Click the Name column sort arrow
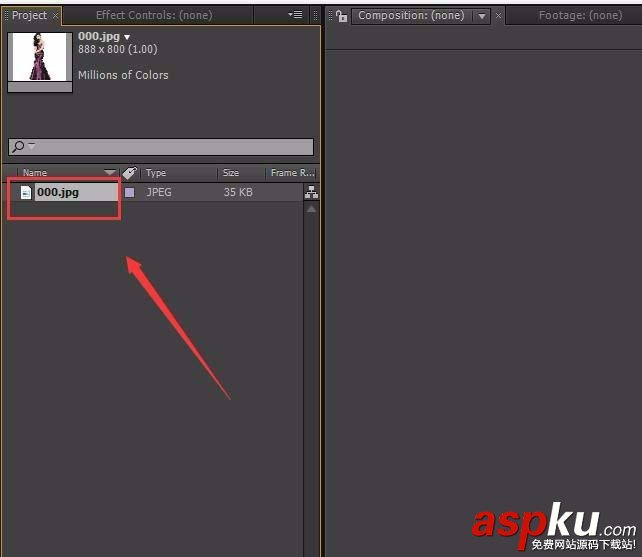The height and width of the screenshot is (557, 642). coord(110,173)
